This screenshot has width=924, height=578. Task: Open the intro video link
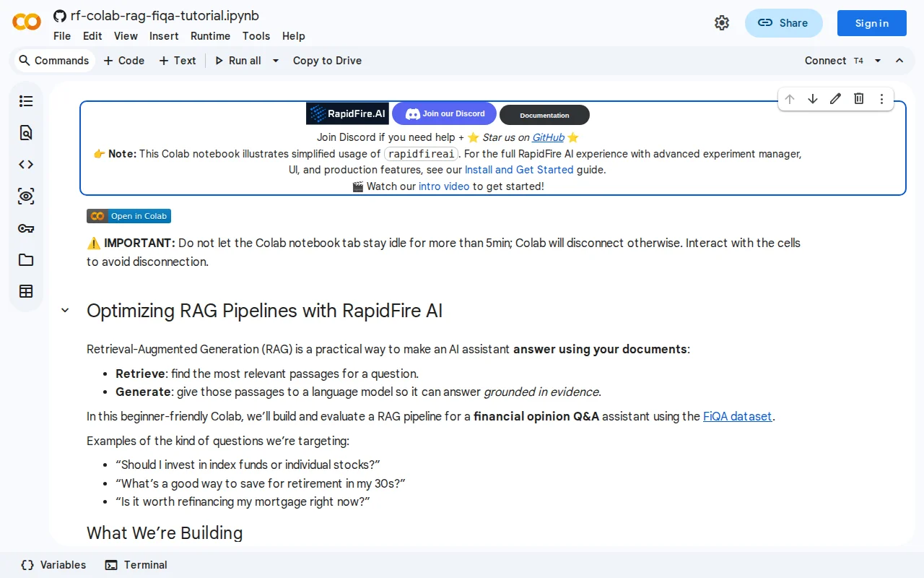coord(444,186)
